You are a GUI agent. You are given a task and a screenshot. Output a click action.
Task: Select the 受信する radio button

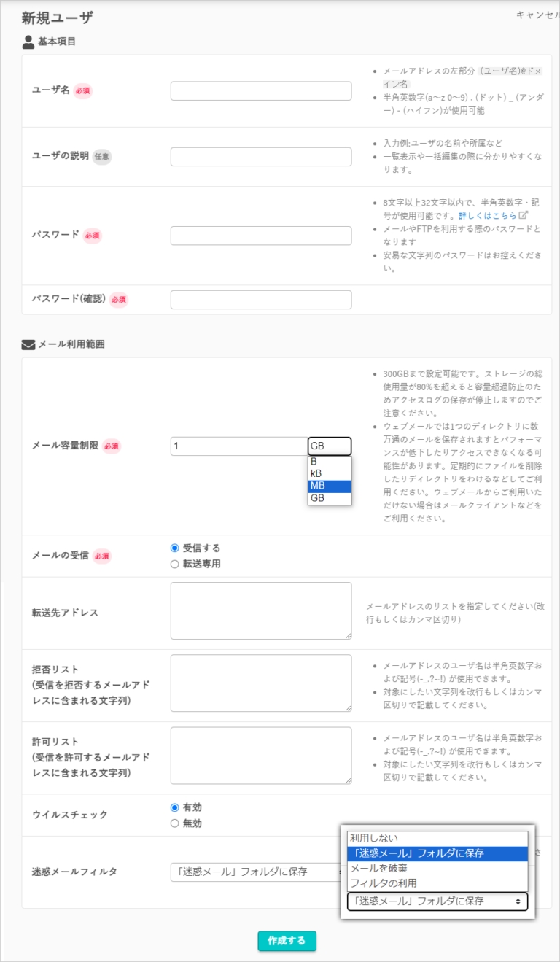[x=174, y=548]
